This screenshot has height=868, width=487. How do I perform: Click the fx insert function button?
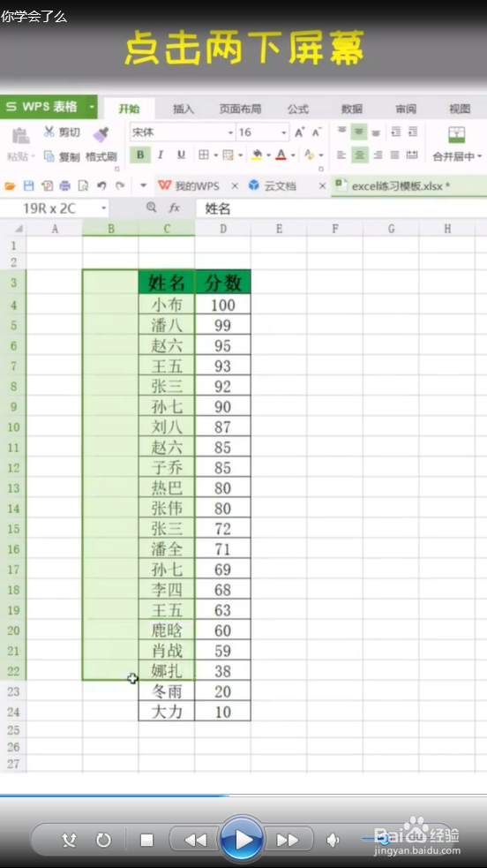tap(175, 208)
